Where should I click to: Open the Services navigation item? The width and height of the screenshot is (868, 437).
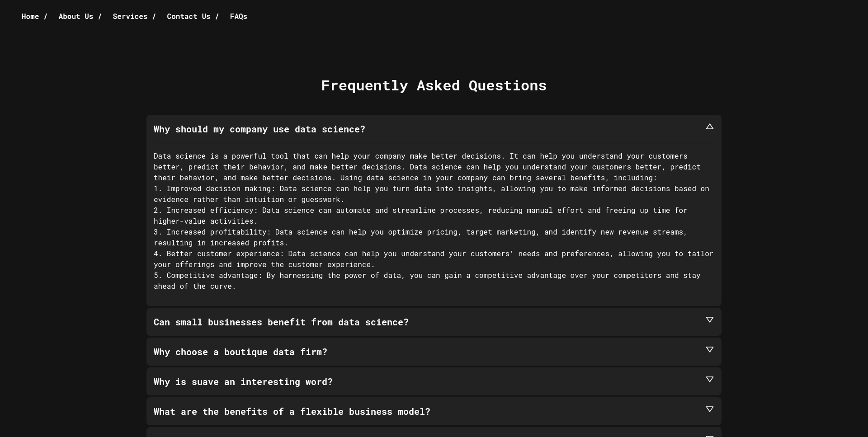click(x=130, y=16)
